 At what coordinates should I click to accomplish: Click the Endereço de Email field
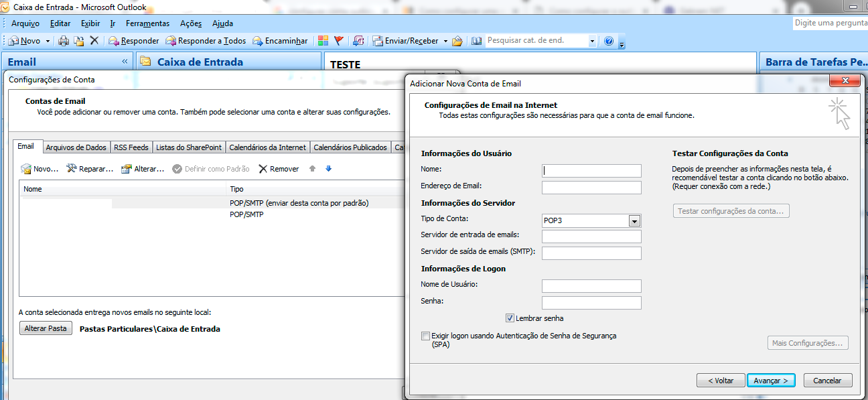pos(591,188)
